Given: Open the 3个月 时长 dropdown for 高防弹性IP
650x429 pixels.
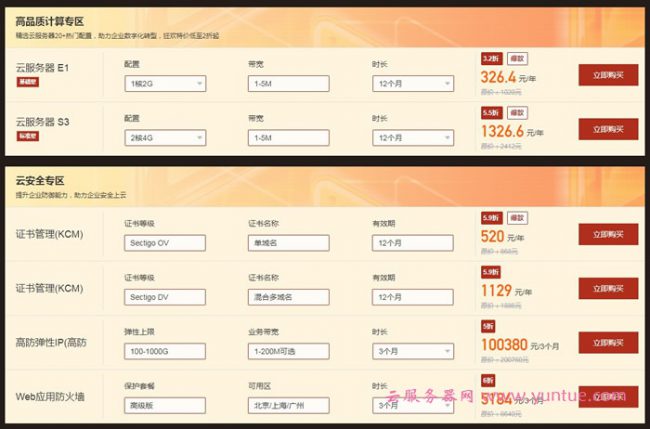Looking at the screenshot, I should coord(413,352).
